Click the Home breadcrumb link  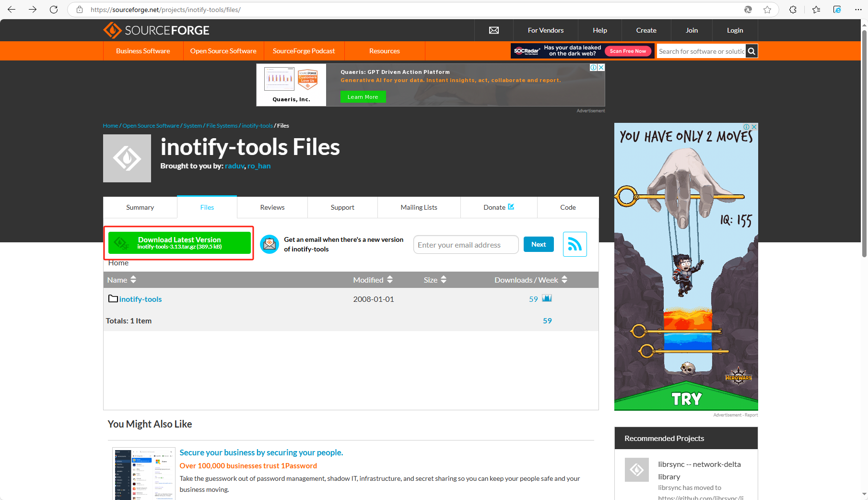click(110, 126)
